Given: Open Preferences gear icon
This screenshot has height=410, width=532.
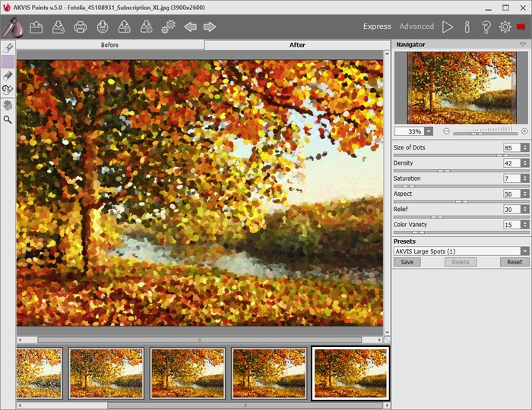Looking at the screenshot, I should pos(505,27).
